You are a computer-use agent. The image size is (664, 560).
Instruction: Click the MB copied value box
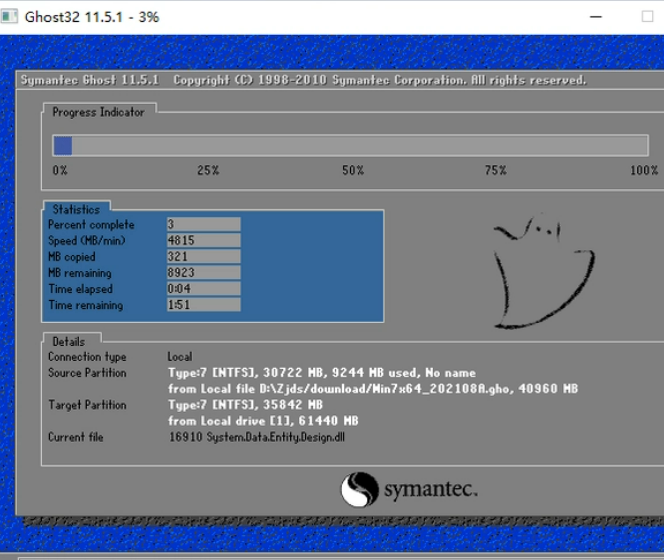point(203,257)
